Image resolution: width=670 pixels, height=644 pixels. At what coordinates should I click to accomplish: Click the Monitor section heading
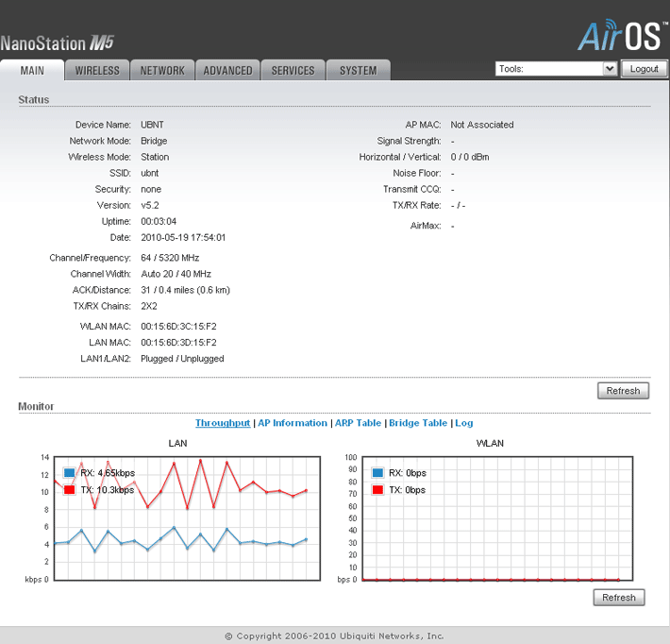[36, 406]
